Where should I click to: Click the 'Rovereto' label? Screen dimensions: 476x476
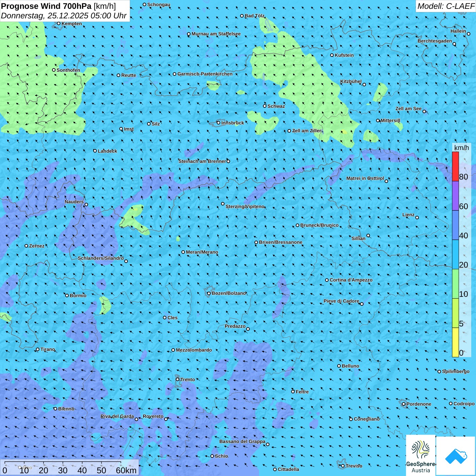coord(153,416)
